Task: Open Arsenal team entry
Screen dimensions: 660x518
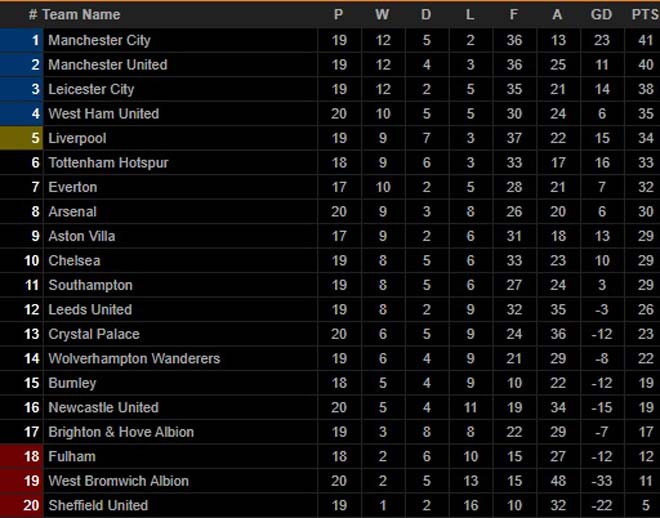Action: [x=72, y=212]
